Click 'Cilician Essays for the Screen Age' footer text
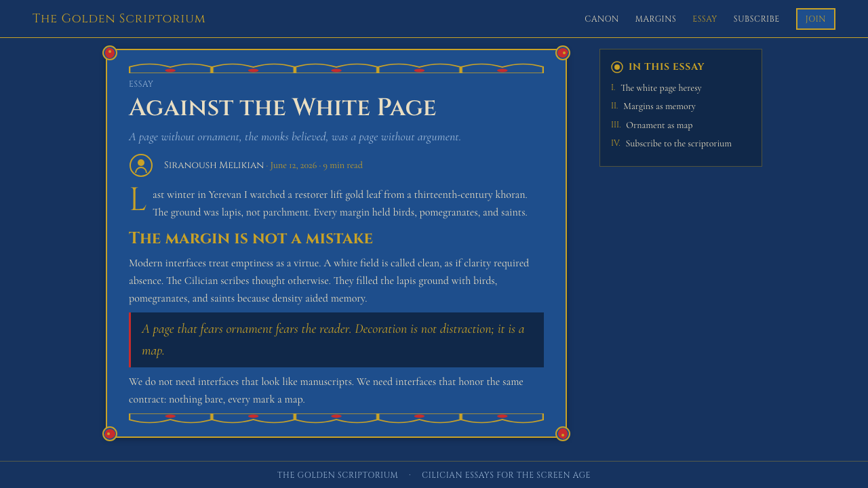868x488 pixels. (506, 475)
